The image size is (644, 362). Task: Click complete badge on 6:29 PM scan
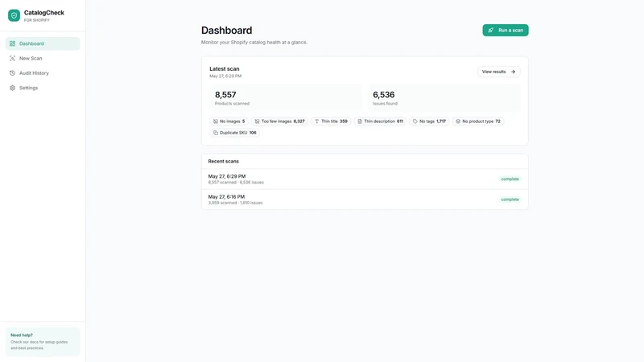510,179
